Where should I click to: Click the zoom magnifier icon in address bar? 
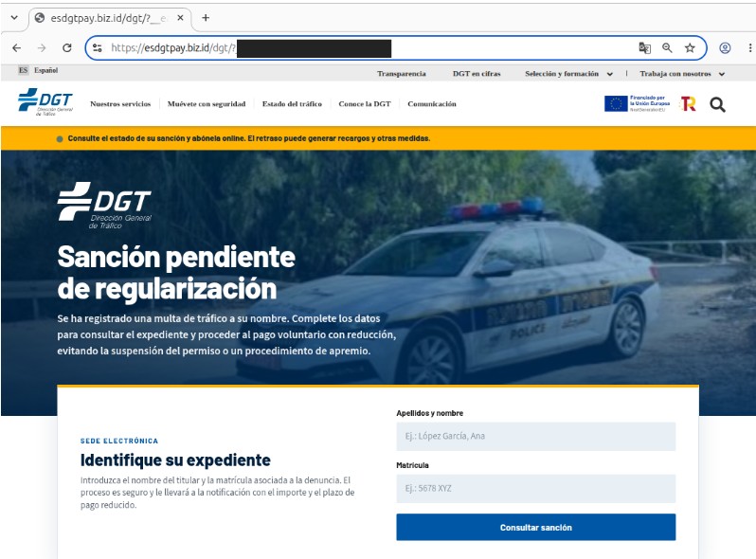(667, 47)
